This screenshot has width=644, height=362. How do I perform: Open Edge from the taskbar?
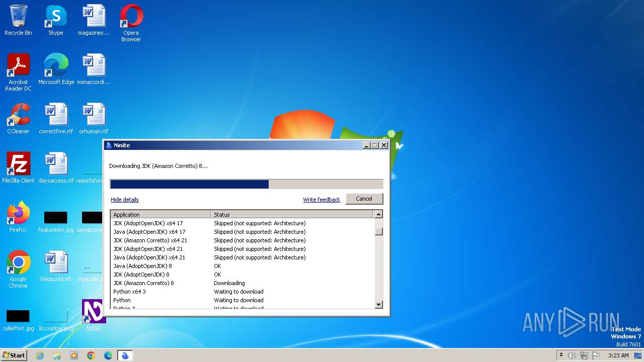[108, 355]
